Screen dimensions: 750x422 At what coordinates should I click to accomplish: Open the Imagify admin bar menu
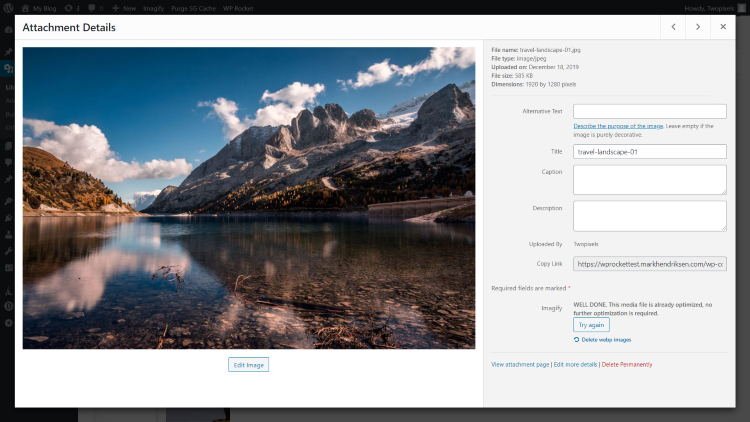pos(153,8)
